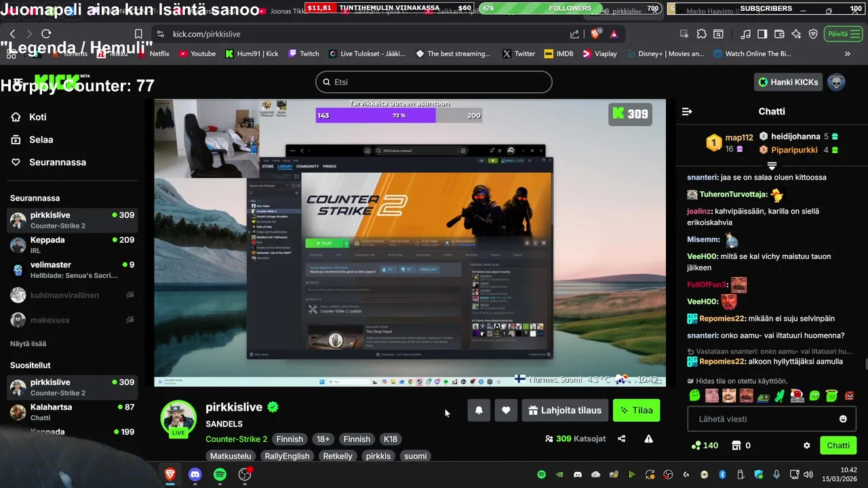Open the shop icon showing 0
This screenshot has width=868, height=488.
pos(741,445)
